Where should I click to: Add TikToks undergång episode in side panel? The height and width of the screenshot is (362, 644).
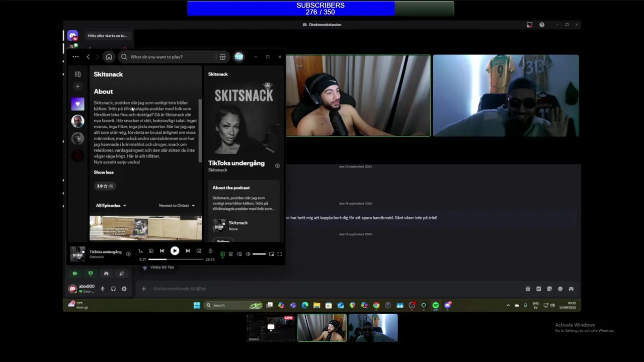(277, 165)
